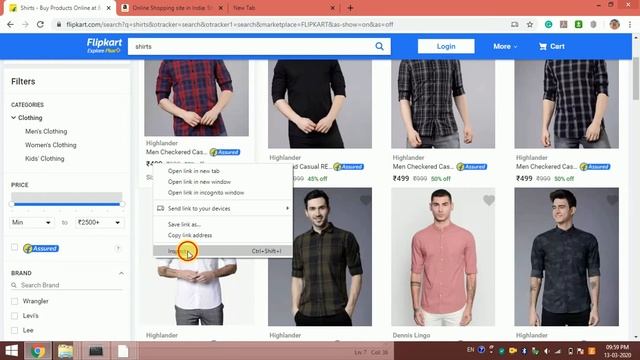Open Kids' Clothing category
Viewport: 640px width, 360px height.
coord(44,158)
